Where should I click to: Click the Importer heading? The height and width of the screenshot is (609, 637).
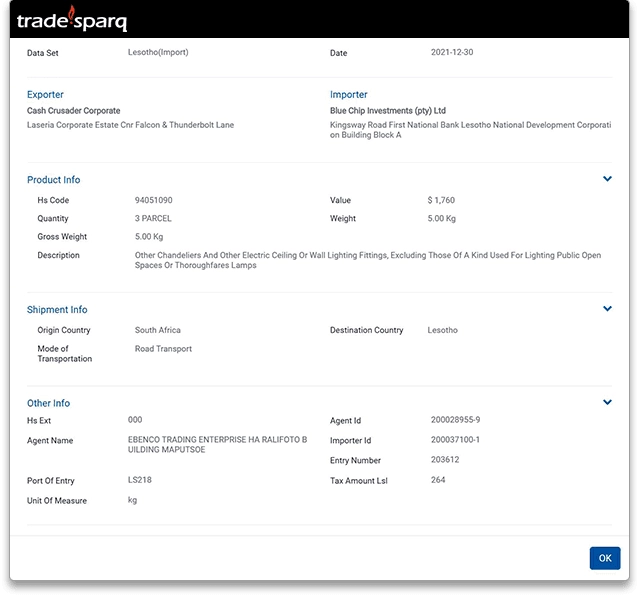coord(348,95)
